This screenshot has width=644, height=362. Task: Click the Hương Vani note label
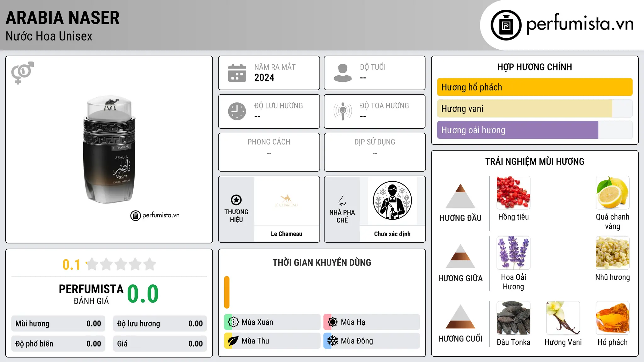pyautogui.click(x=563, y=343)
